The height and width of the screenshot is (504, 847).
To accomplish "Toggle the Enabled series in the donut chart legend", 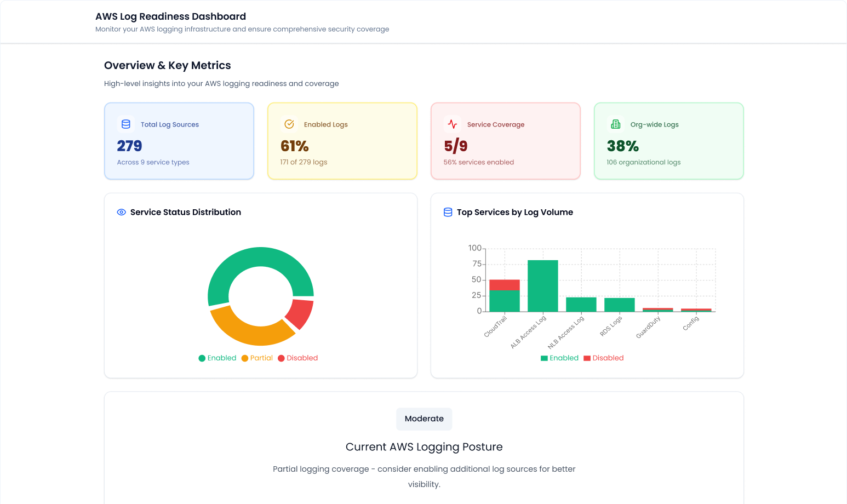I will [217, 358].
